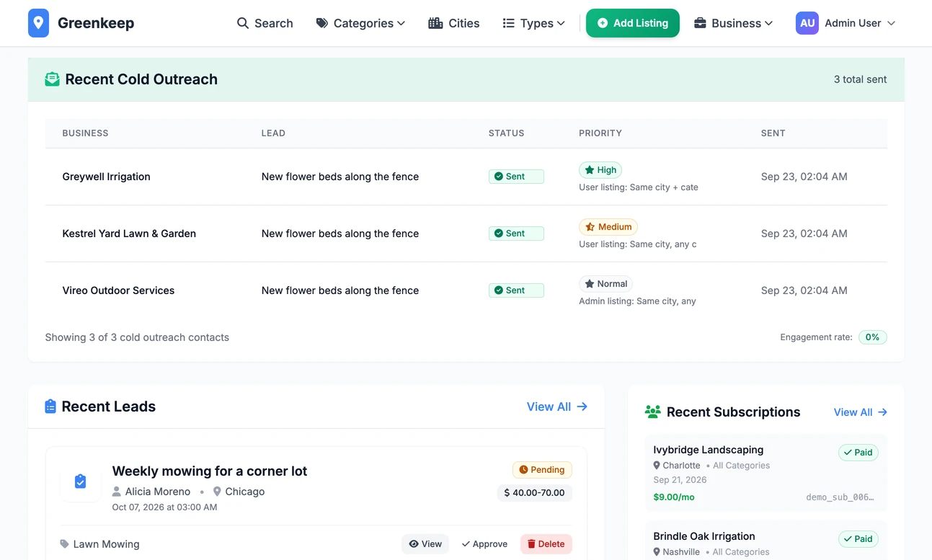Select Vireo Outdoor Services business name
Screen dimensions: 932x560
pos(118,290)
